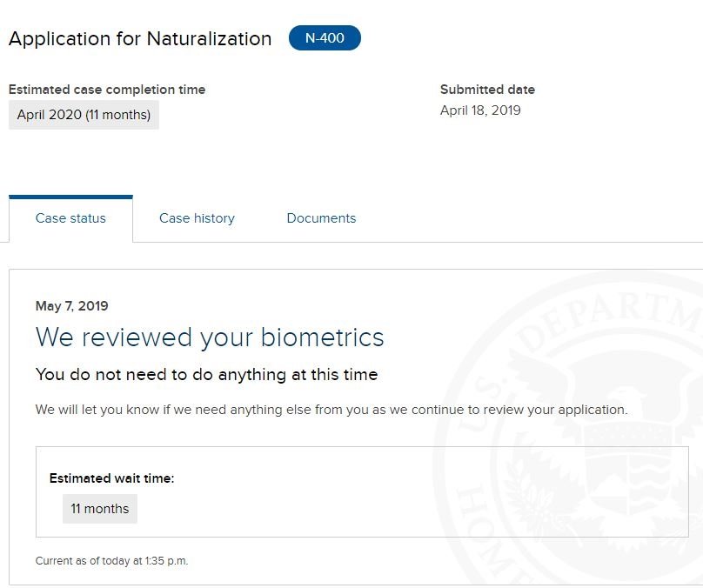Image resolution: width=703 pixels, height=588 pixels.
Task: Select the Case status tab
Action: (x=70, y=218)
